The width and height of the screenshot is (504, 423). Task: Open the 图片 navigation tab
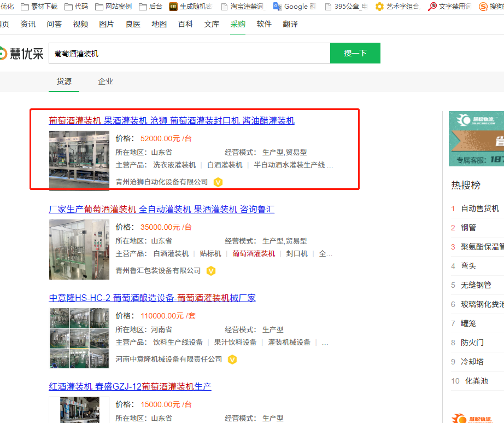coord(107,24)
